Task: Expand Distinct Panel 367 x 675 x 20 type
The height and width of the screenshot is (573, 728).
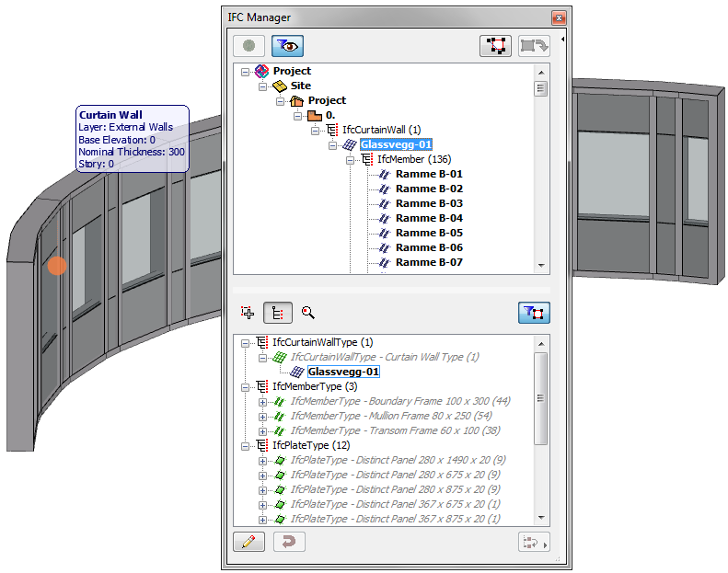Action: [x=263, y=505]
